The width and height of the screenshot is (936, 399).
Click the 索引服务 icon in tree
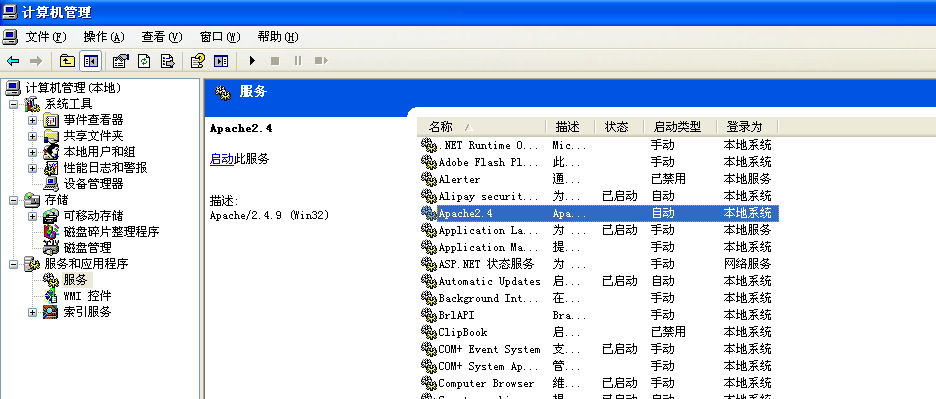click(x=51, y=312)
